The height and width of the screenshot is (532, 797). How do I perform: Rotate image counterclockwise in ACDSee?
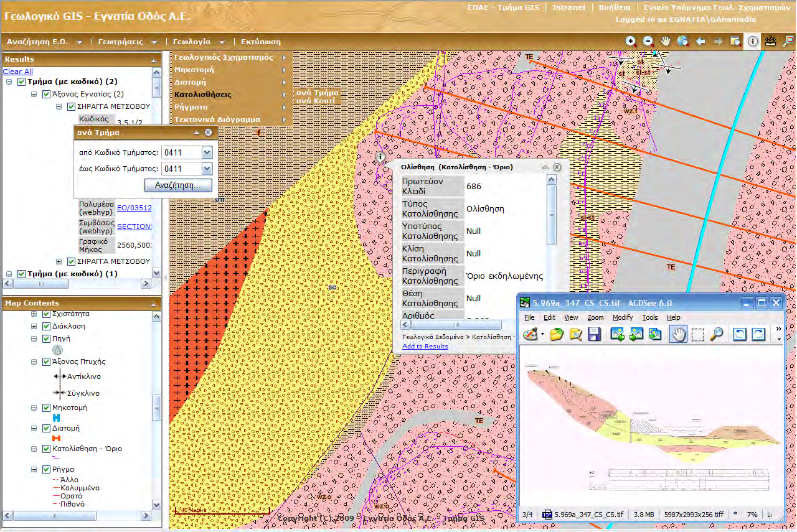(x=739, y=334)
